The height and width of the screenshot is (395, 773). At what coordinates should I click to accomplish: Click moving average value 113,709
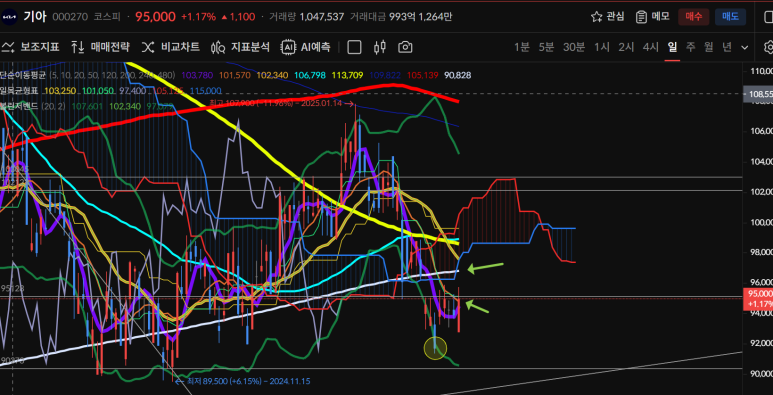(348, 75)
